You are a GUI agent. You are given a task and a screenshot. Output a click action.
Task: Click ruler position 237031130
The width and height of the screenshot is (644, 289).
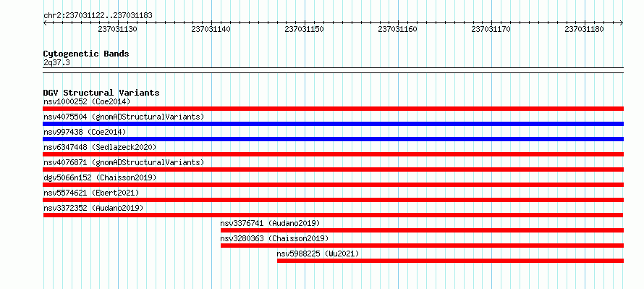(x=117, y=30)
